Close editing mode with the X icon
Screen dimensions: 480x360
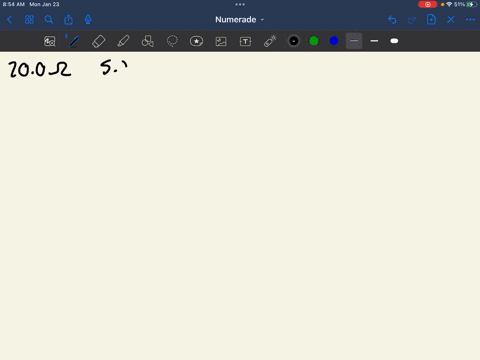click(x=451, y=20)
